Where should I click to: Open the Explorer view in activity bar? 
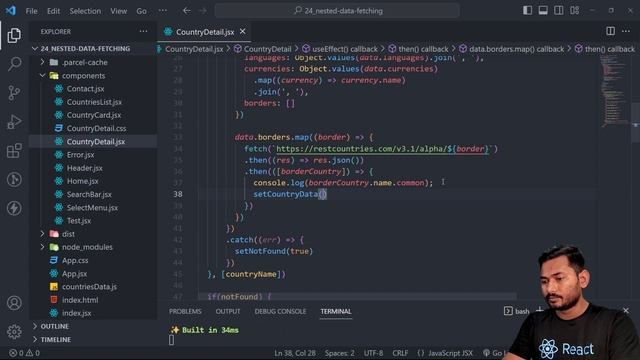click(x=14, y=35)
